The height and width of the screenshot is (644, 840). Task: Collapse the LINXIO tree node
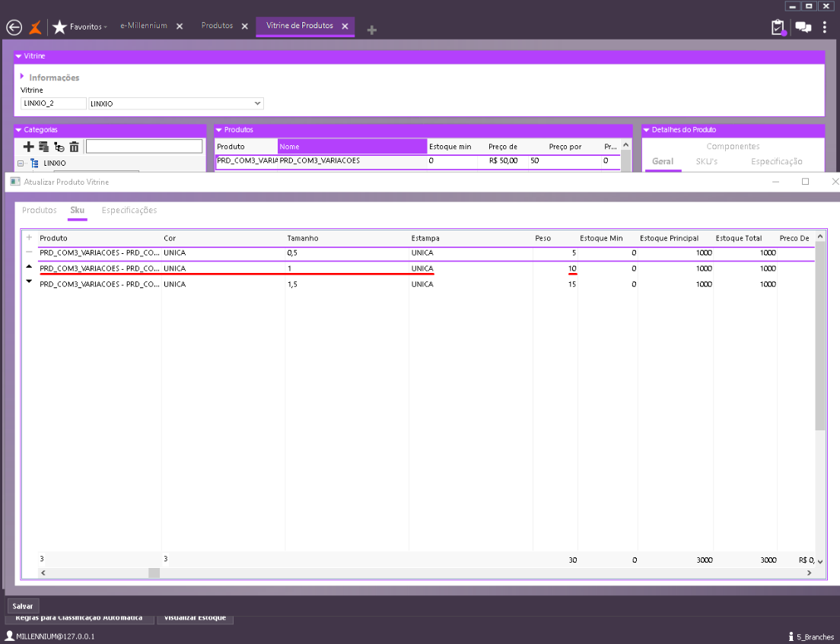coord(21,163)
